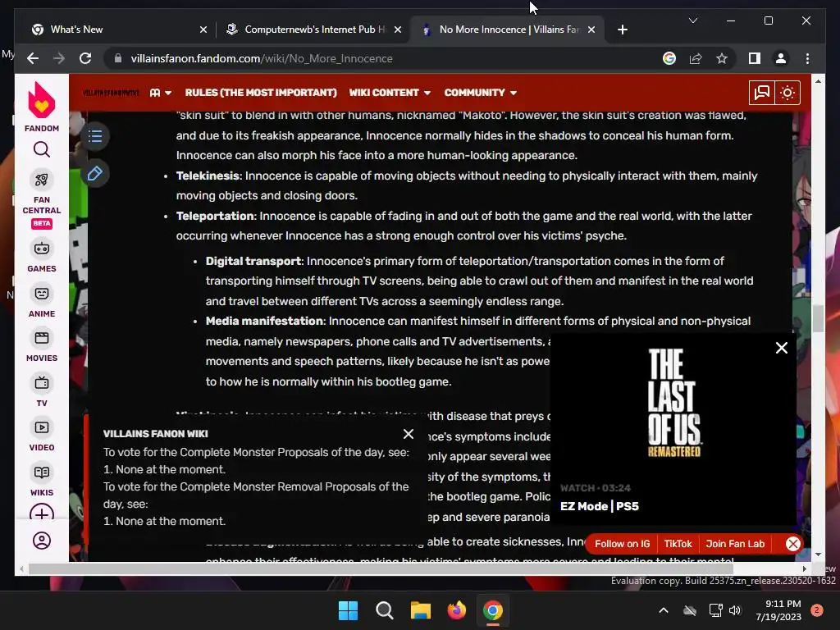The image size is (840, 630).
Task: Toggle Chrome side panel
Action: pos(755,58)
